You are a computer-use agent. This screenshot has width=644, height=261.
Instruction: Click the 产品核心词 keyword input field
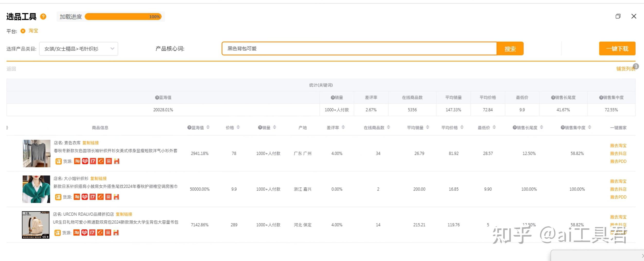(x=359, y=49)
